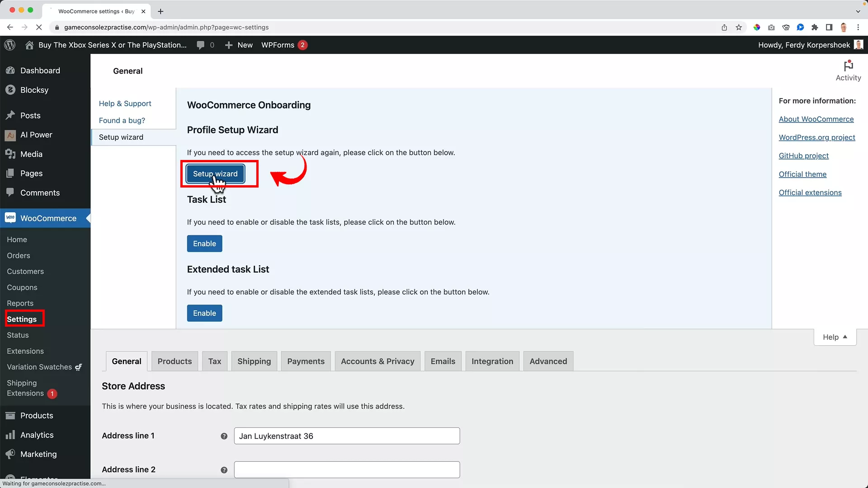Screen dimensions: 868x488
Task: Launch the Setup wizard
Action: (x=215, y=174)
